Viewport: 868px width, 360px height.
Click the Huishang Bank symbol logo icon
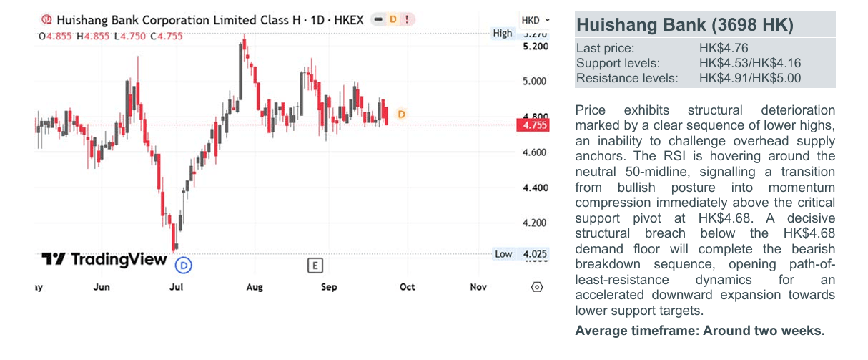pos(47,21)
